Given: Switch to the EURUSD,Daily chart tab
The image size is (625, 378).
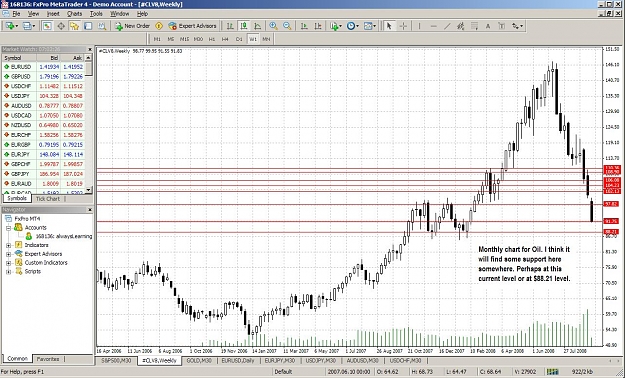Looking at the screenshot, I should (x=238, y=360).
